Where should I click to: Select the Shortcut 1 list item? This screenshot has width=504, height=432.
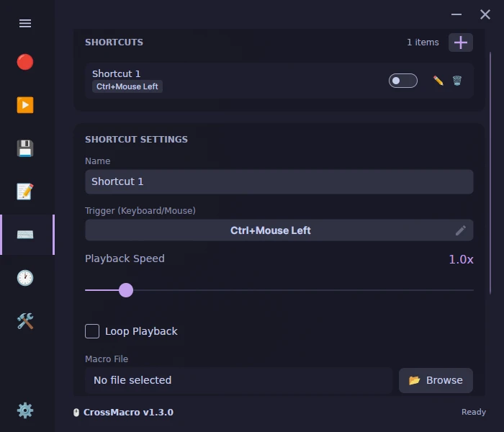click(279, 81)
